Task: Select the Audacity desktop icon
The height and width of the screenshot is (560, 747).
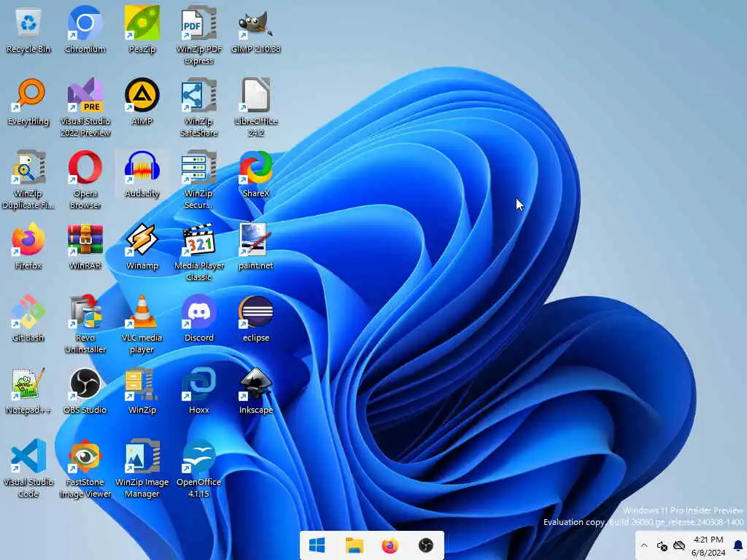Action: pos(142,174)
